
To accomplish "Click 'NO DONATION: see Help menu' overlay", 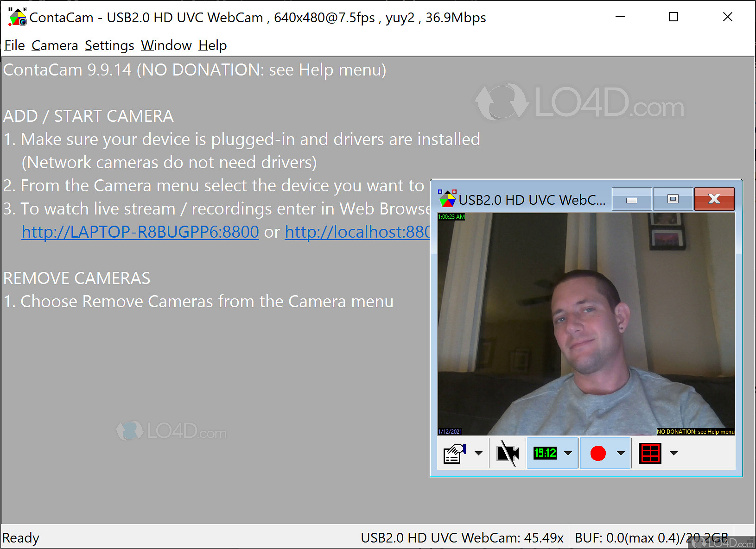I will coord(695,431).
